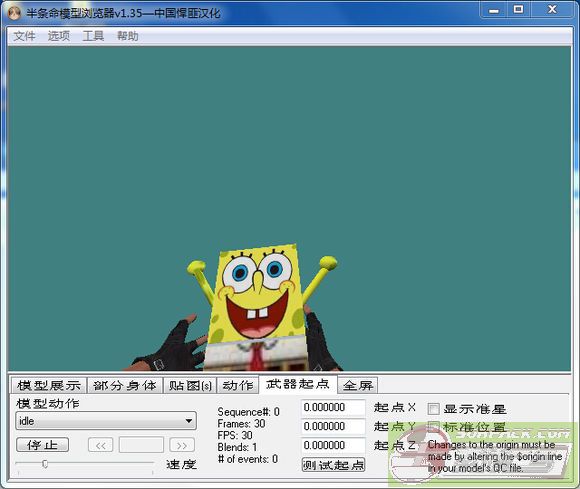Click the '# of events: 0' text
The image size is (580, 489).
(248, 459)
